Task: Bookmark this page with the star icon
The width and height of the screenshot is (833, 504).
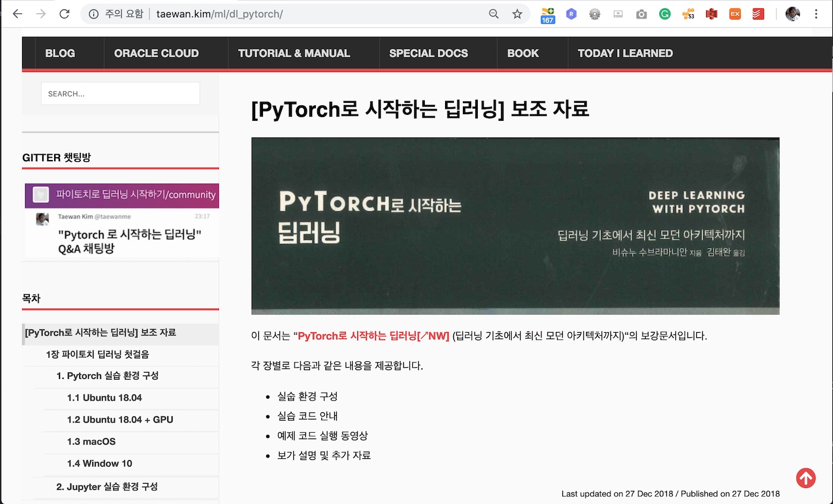Action: pyautogui.click(x=517, y=14)
